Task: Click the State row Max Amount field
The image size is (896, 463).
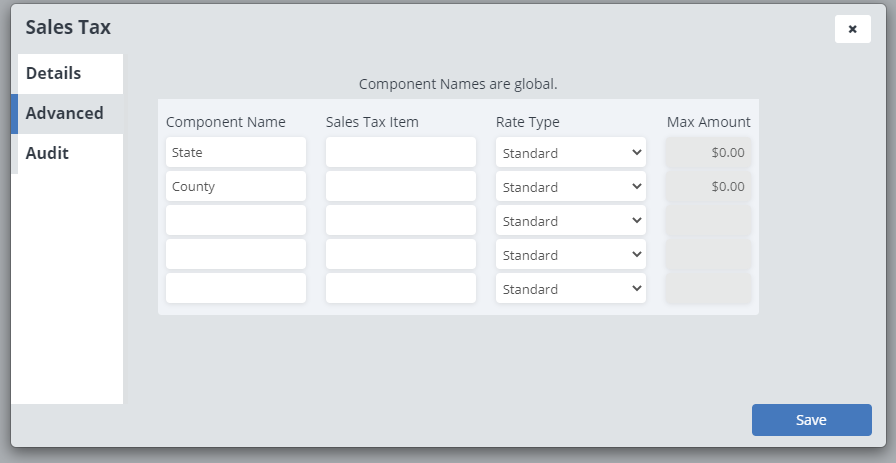Action: coord(708,153)
